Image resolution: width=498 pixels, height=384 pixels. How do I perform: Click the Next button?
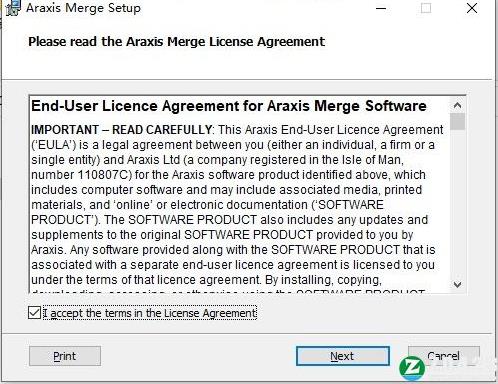[343, 356]
